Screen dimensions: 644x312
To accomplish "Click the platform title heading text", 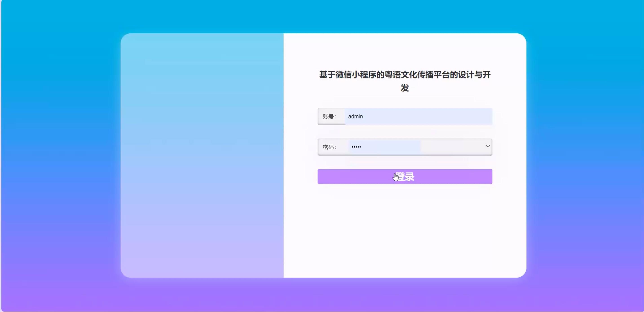I will (405, 75).
